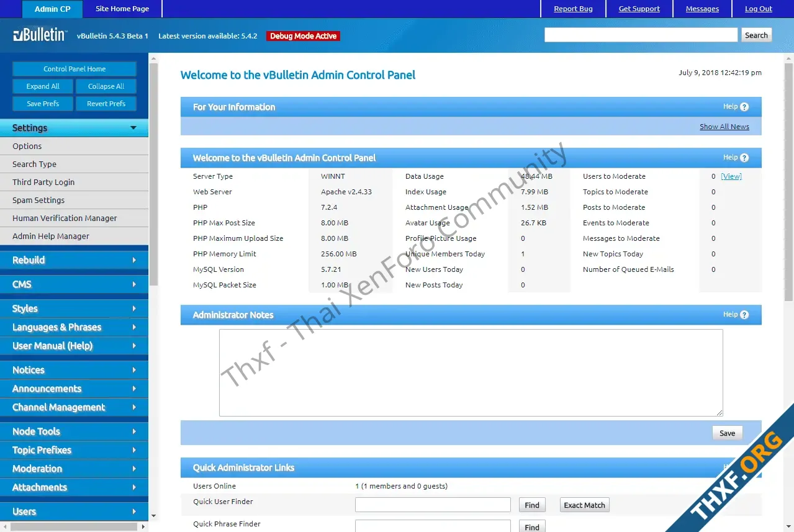
Task: Expand the User Manual (Help) section
Action: pyautogui.click(x=74, y=346)
